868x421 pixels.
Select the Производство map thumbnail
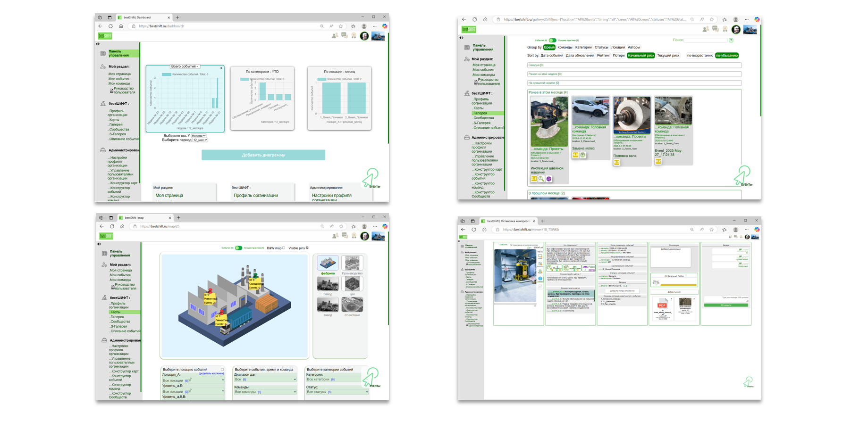352,264
